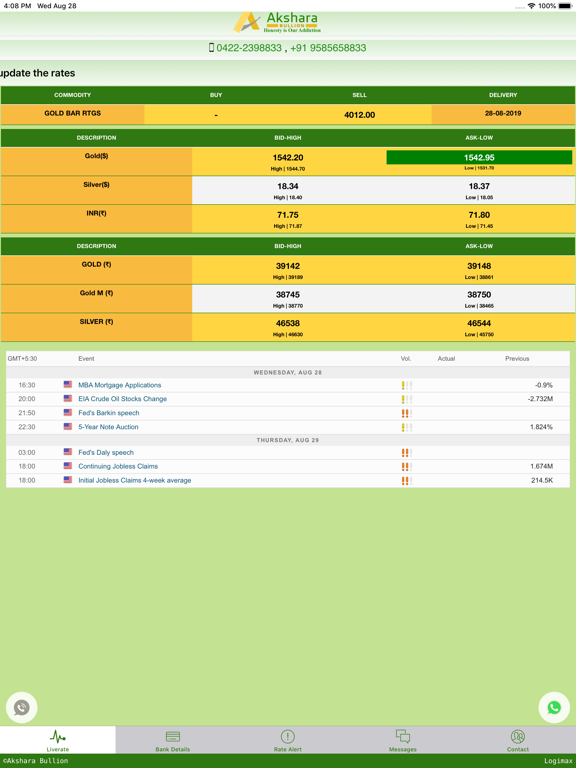
Task: Select Gold($) bid value 1542.20
Action: (x=288, y=158)
